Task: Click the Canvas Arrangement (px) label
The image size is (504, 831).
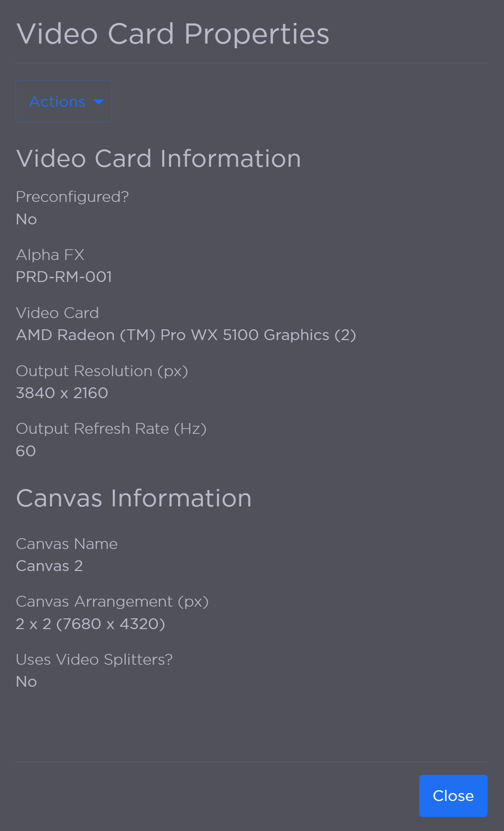Action: point(112,601)
